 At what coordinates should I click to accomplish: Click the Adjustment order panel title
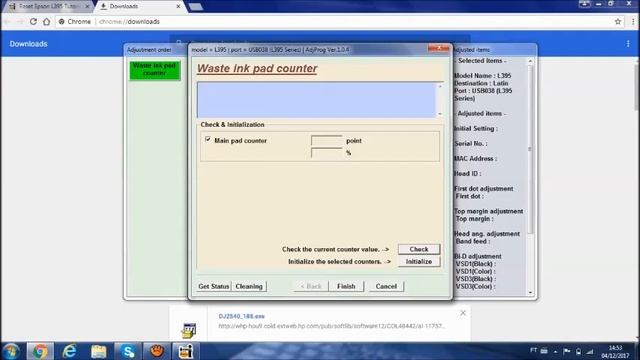(x=149, y=49)
